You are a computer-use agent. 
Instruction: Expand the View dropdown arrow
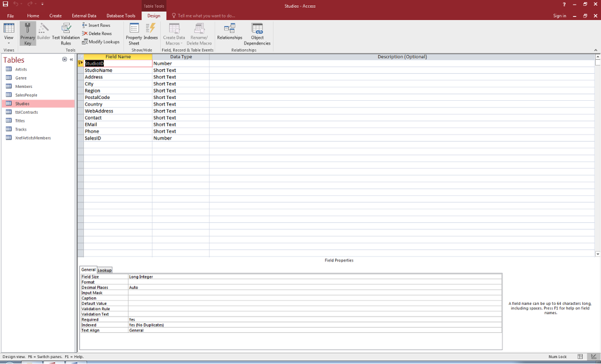click(x=9, y=43)
